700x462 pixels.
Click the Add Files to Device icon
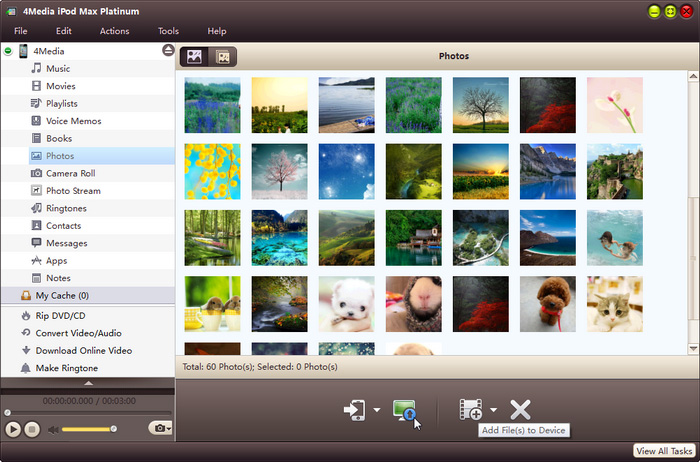point(470,410)
